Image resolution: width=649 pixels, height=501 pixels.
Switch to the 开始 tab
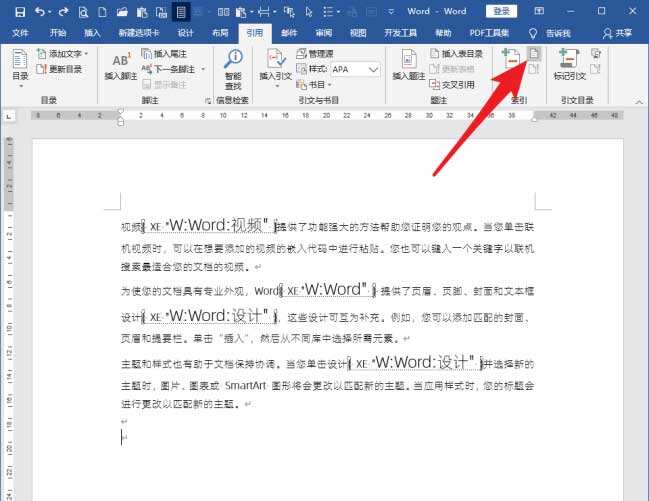click(x=58, y=33)
